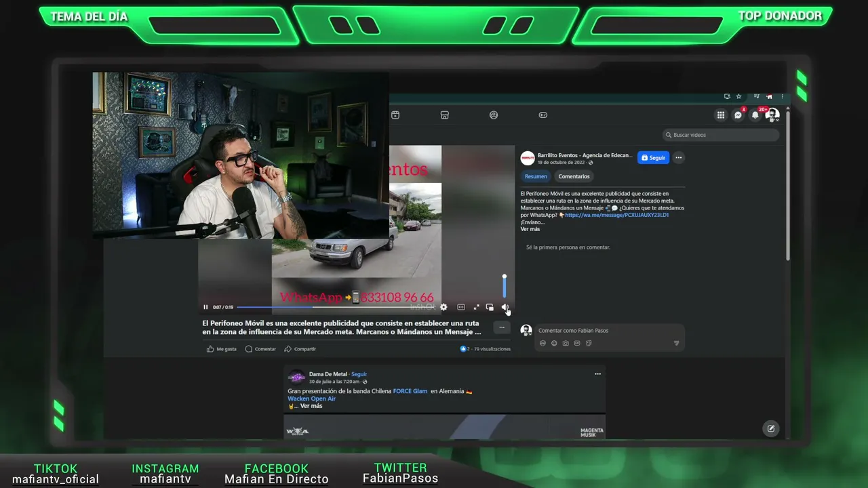Image resolution: width=868 pixels, height=488 pixels.
Task: Open the wa.me WhatsApp link
Action: (x=617, y=215)
